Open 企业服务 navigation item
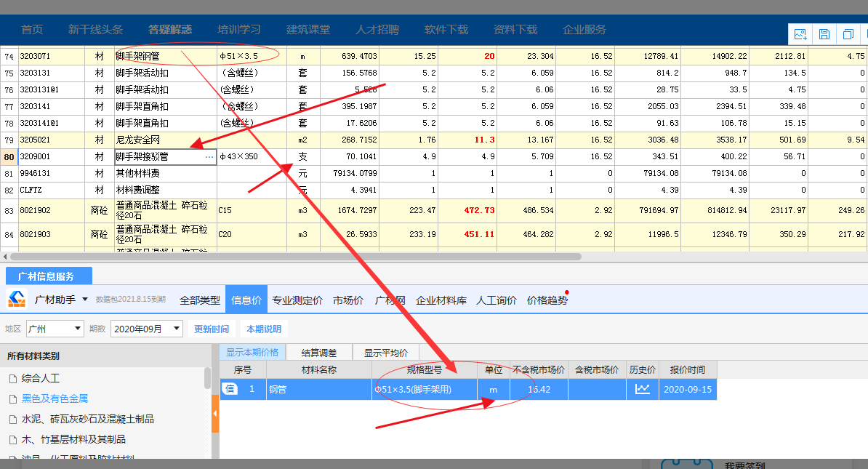 [x=584, y=30]
